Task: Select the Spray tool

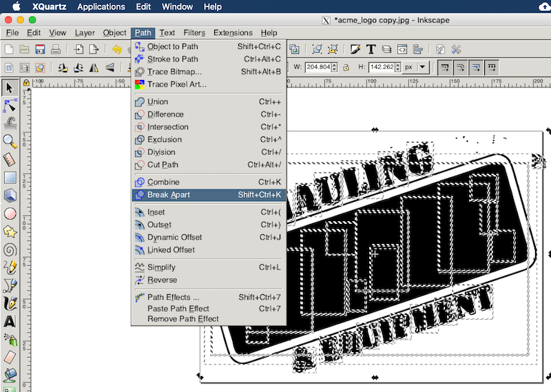Action: point(10,340)
